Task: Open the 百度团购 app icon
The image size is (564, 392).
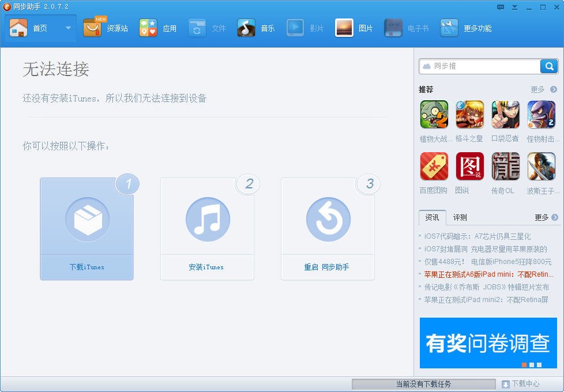Action: tap(434, 166)
